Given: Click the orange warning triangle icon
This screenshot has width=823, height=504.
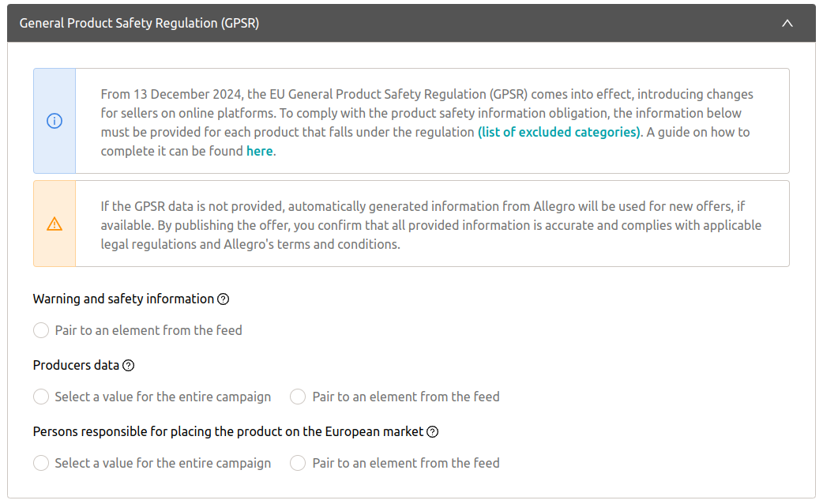Looking at the screenshot, I should pos(54,224).
